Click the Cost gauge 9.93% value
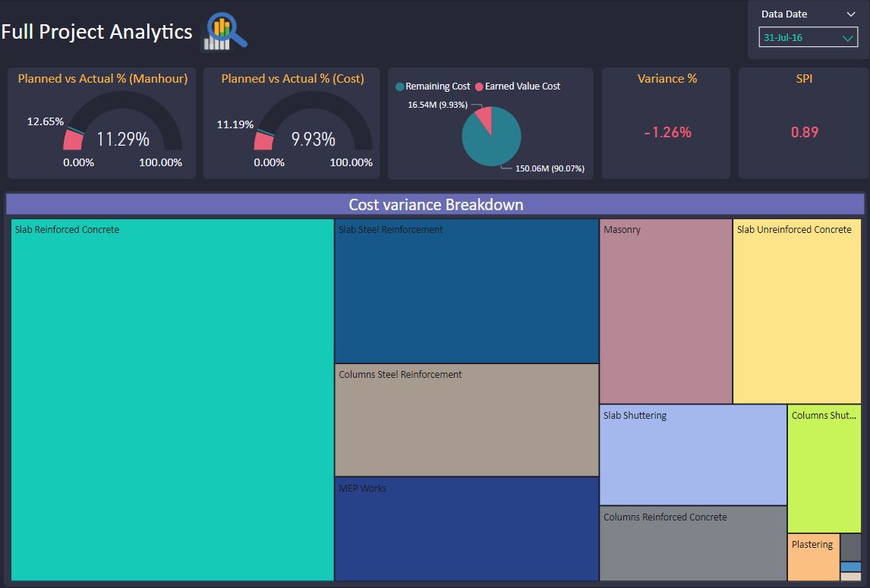This screenshot has height=588, width=870. click(x=313, y=140)
